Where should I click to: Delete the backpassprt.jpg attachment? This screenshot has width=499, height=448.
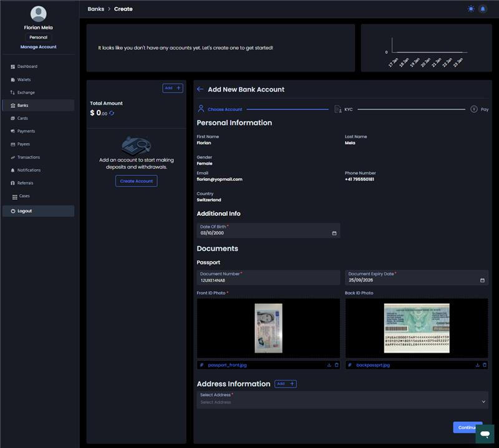(x=485, y=365)
